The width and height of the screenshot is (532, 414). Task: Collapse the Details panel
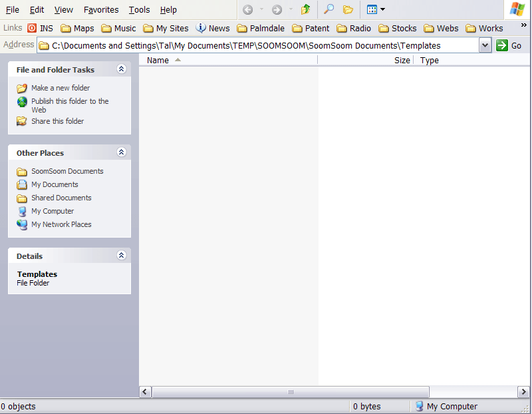122,255
